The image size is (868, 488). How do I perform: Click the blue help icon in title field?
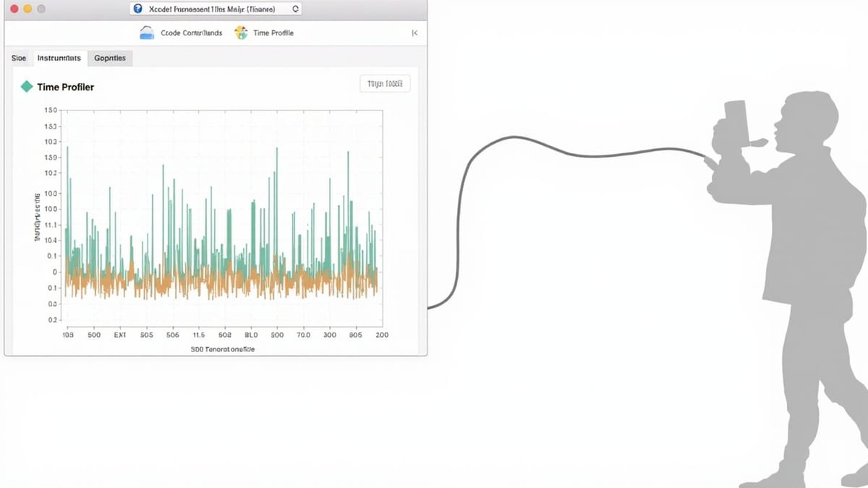coord(139,9)
